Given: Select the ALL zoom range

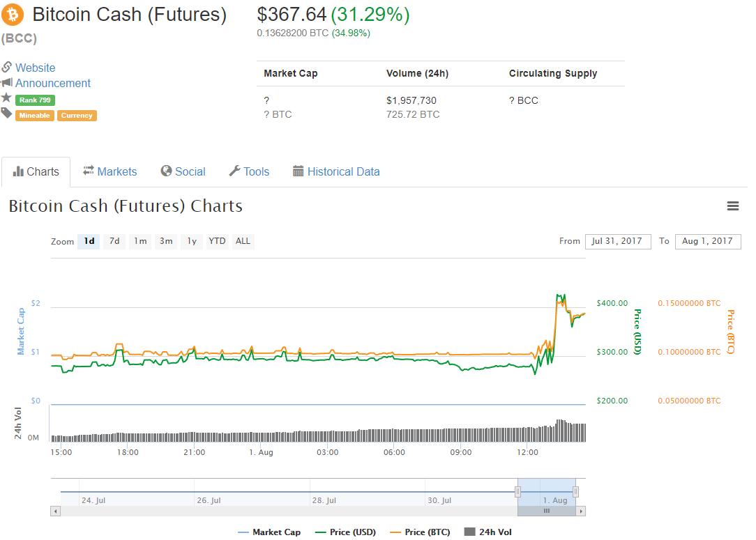Looking at the screenshot, I should (x=243, y=241).
